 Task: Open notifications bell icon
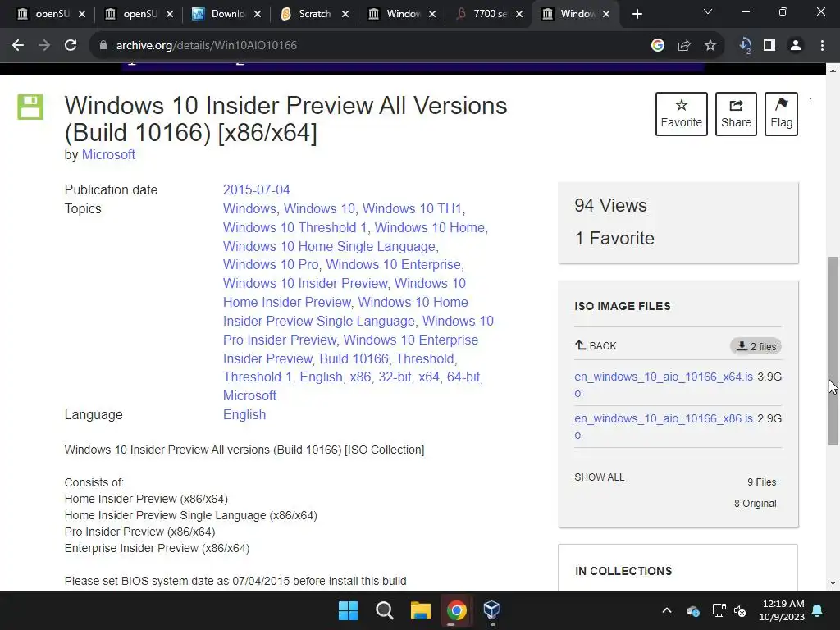point(818,610)
